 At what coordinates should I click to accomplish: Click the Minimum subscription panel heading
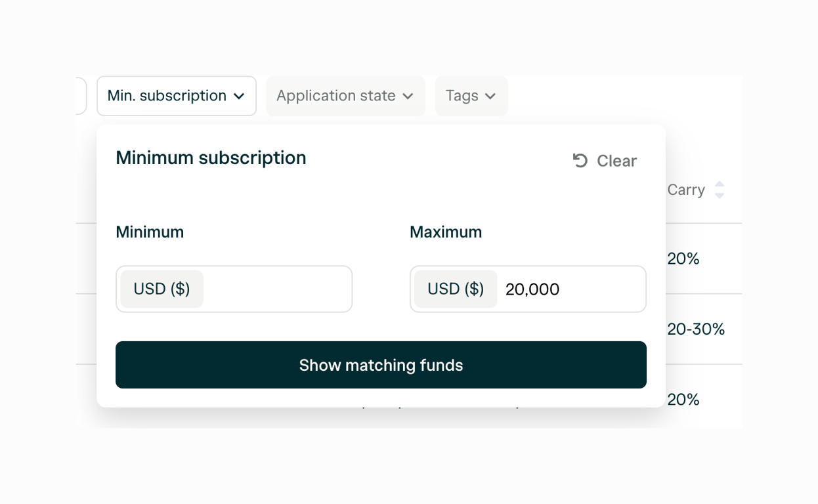(211, 158)
